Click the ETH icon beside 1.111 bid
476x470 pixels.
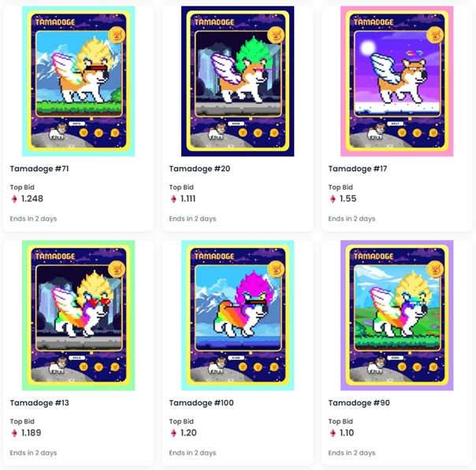pyautogui.click(x=173, y=199)
